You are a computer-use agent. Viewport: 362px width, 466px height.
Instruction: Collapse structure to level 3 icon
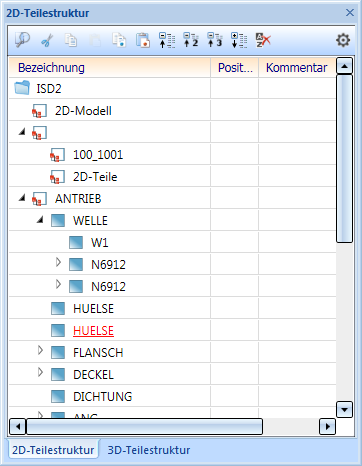(x=215, y=40)
